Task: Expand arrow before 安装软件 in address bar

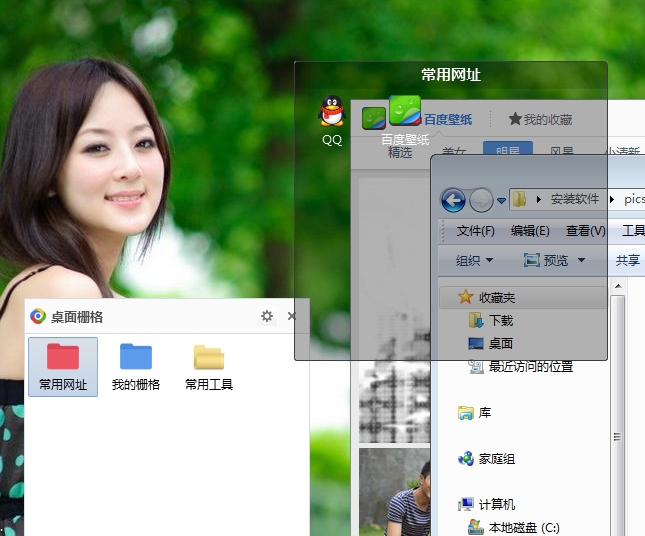Action: pyautogui.click(x=538, y=200)
